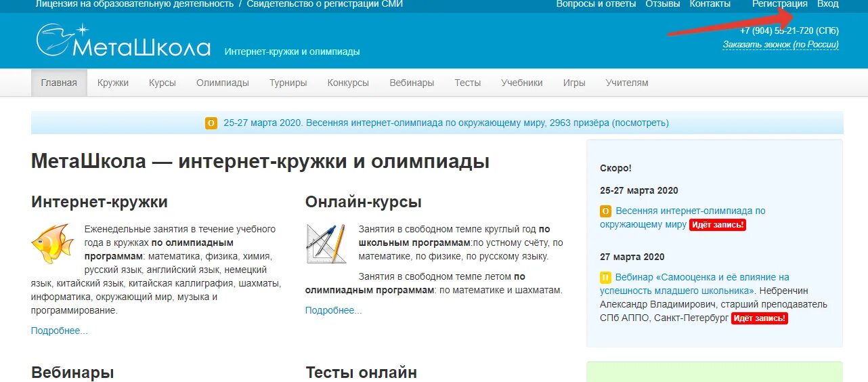This screenshot has width=868, height=382.
Task: Click the Вход login link
Action: click(828, 4)
